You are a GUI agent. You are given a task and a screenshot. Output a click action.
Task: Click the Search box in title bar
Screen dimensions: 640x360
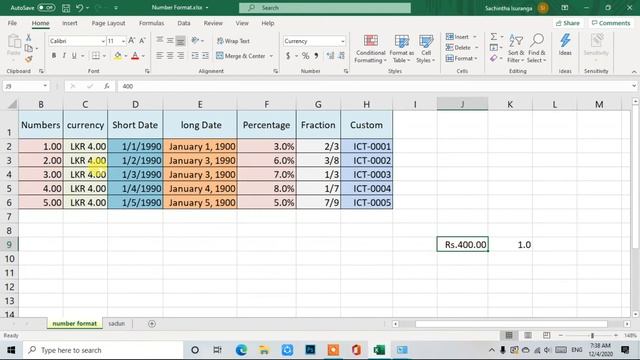pos(325,8)
